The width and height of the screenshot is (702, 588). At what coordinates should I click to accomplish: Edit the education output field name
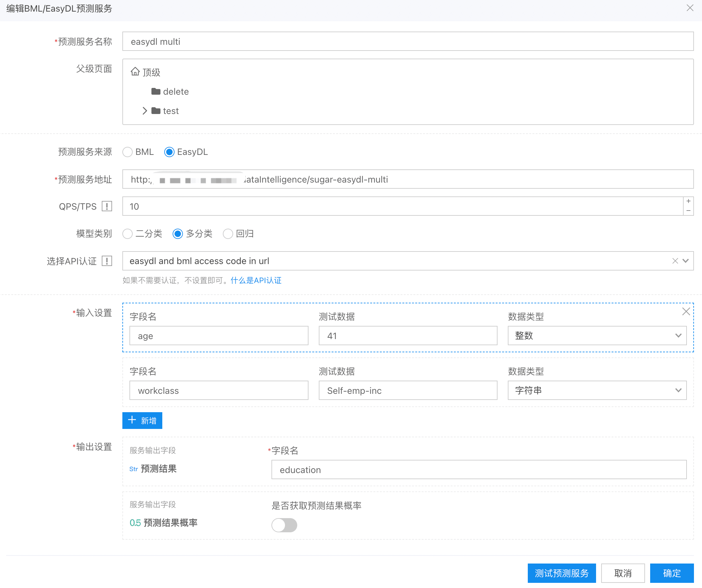click(479, 469)
